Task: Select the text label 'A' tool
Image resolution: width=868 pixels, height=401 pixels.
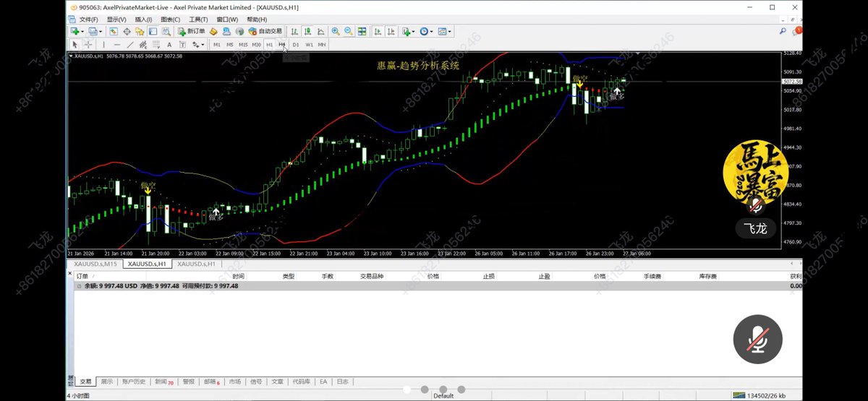Action: point(169,45)
